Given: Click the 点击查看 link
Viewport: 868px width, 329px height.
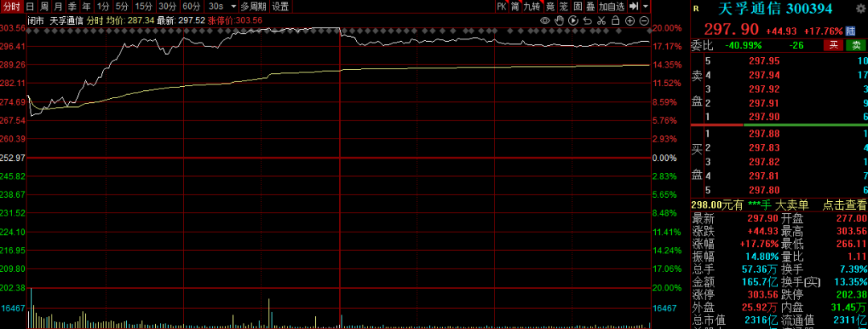Looking at the screenshot, I should (x=844, y=205).
